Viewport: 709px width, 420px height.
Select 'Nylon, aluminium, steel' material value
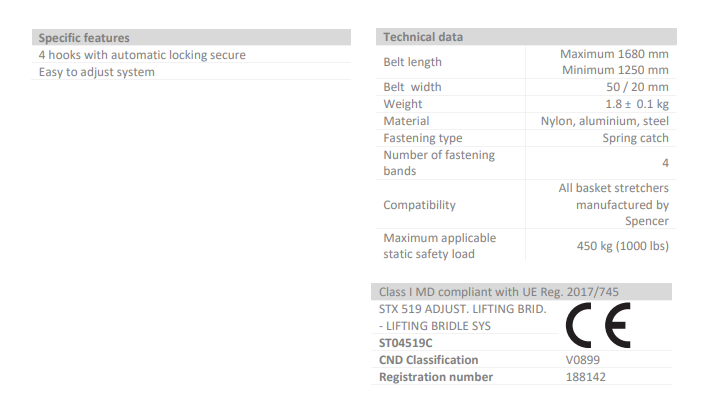click(605, 121)
